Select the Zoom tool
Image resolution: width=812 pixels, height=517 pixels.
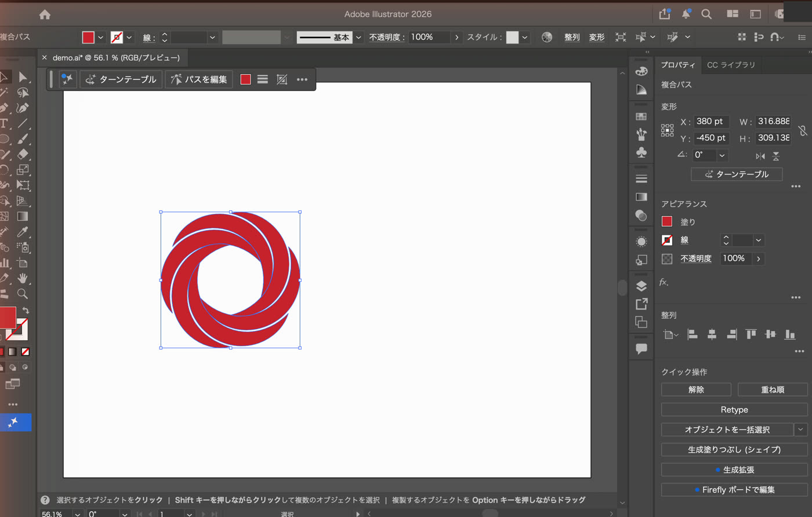click(23, 294)
